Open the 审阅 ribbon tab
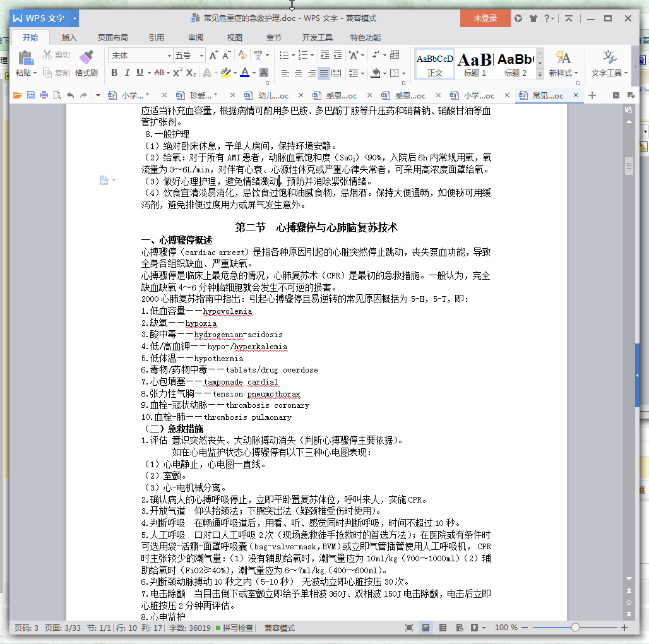Image resolution: width=649 pixels, height=644 pixels. click(195, 38)
